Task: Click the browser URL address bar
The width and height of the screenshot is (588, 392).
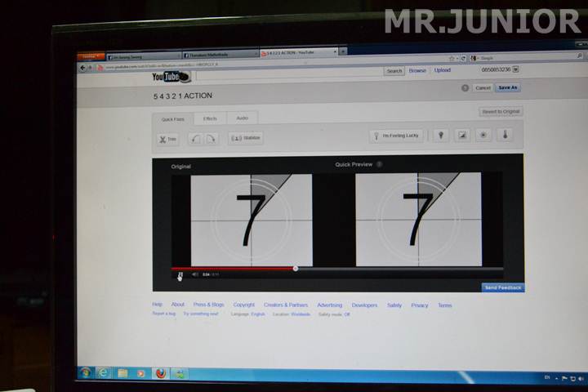Action: coord(270,65)
